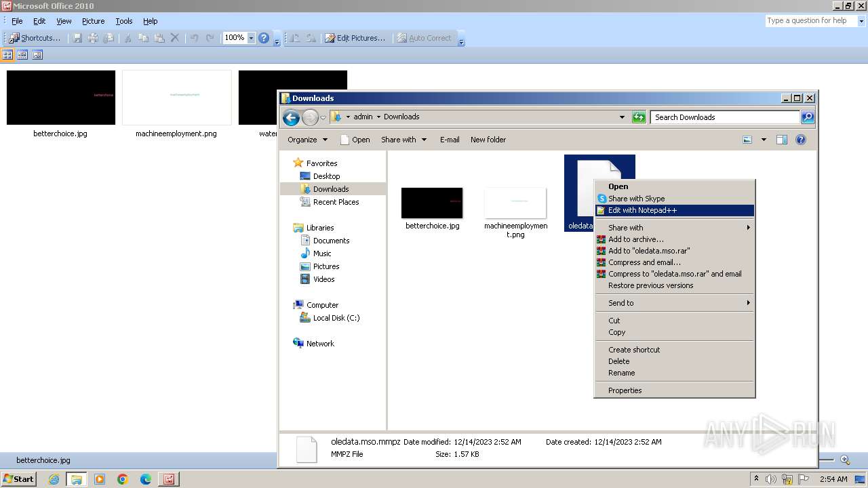This screenshot has width=868, height=488.
Task: Click the Copy icon in Office toolbar
Action: [143, 38]
